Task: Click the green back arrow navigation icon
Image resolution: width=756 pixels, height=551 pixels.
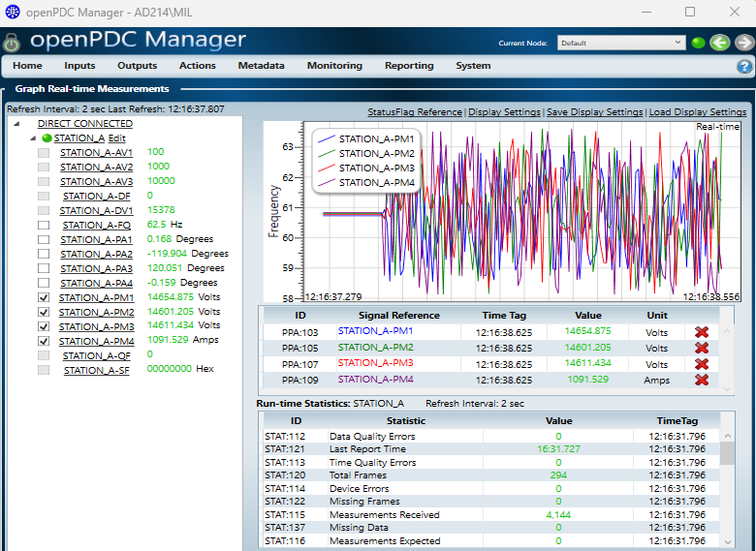Action: pos(719,43)
